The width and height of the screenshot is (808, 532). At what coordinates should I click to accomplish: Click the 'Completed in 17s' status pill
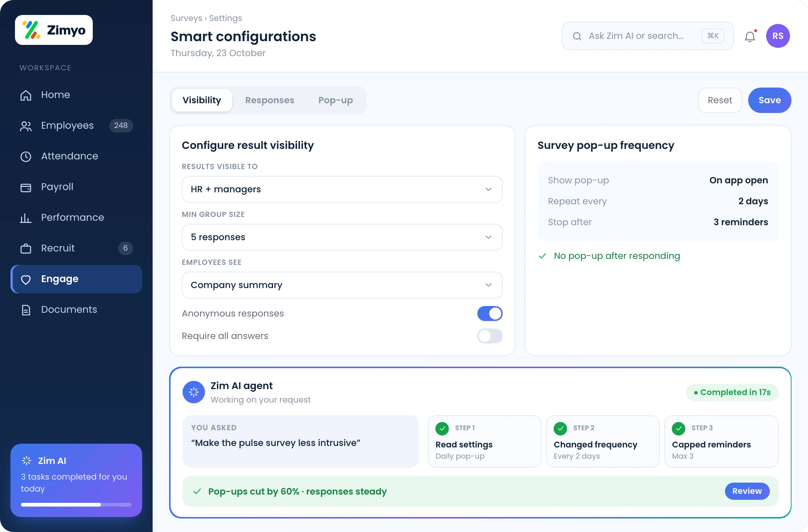[732, 392]
